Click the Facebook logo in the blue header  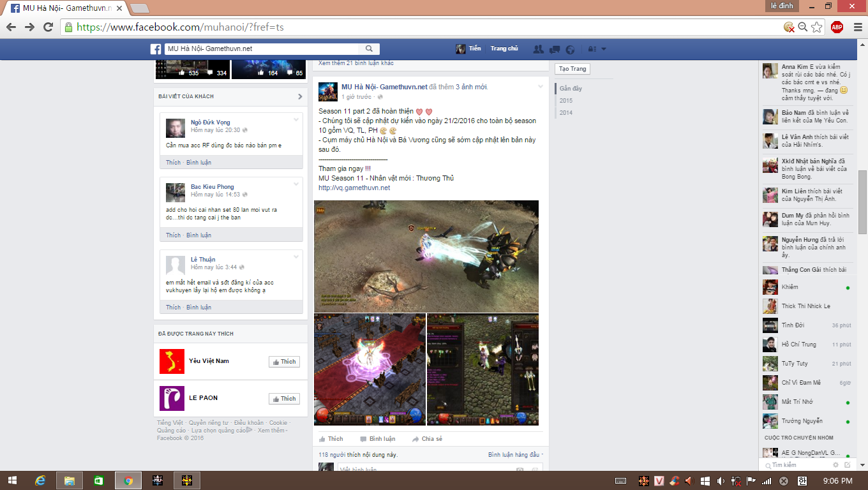coord(155,49)
